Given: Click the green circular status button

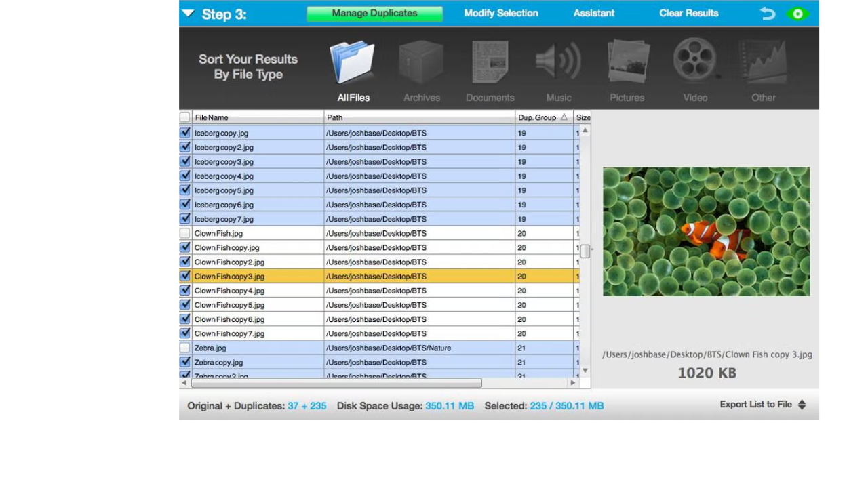Looking at the screenshot, I should coord(797,14).
